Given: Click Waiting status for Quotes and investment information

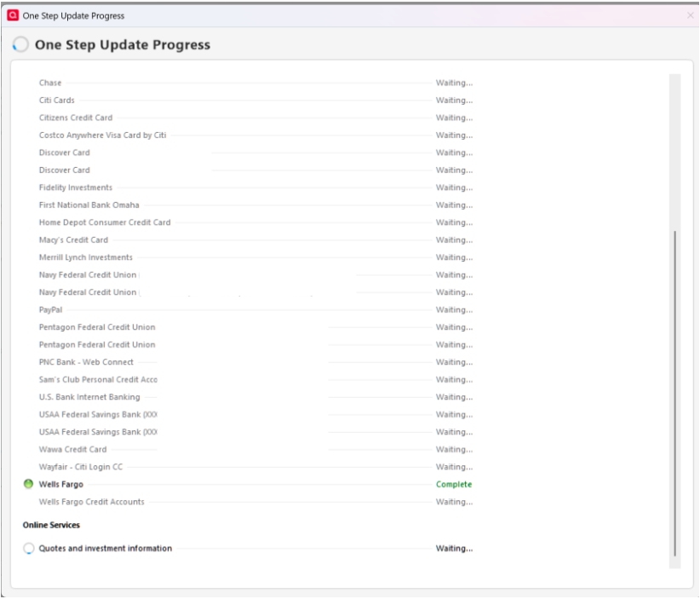Looking at the screenshot, I should tap(454, 549).
